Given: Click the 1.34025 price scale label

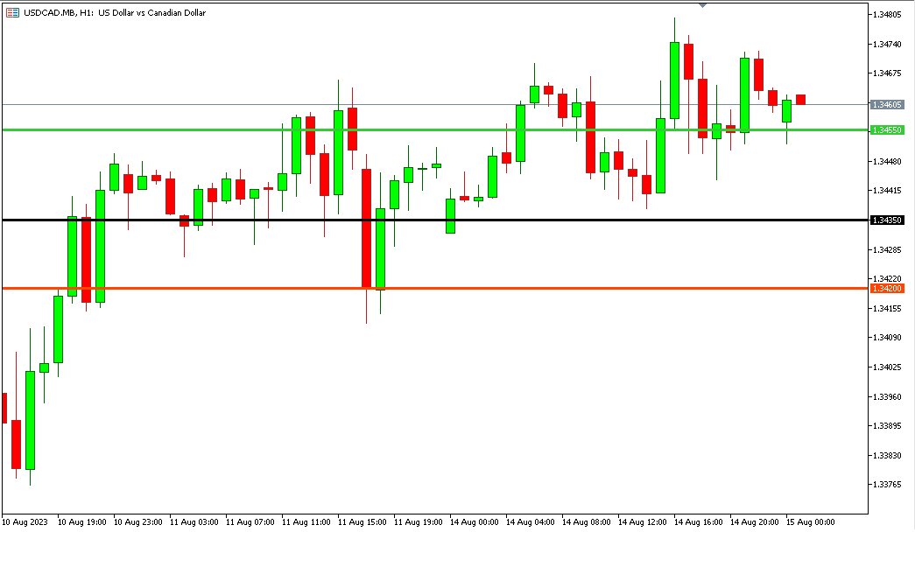Looking at the screenshot, I should coord(887,367).
